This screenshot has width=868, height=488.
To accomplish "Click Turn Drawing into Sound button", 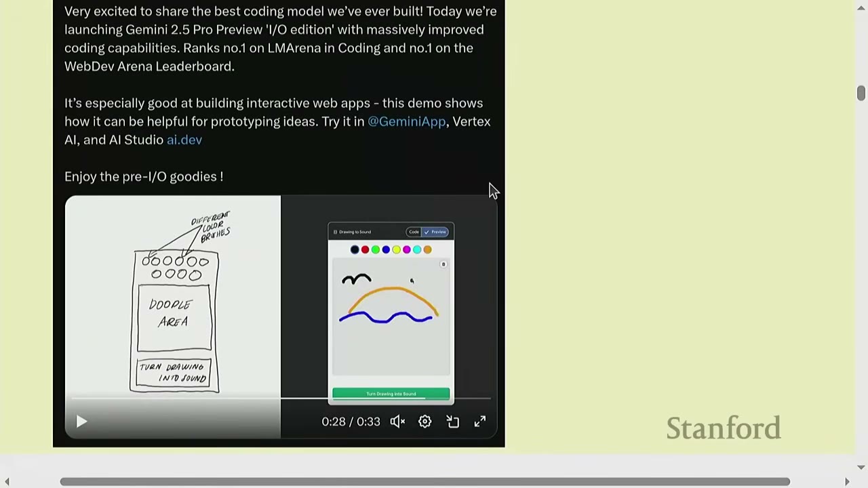I will tap(391, 394).
